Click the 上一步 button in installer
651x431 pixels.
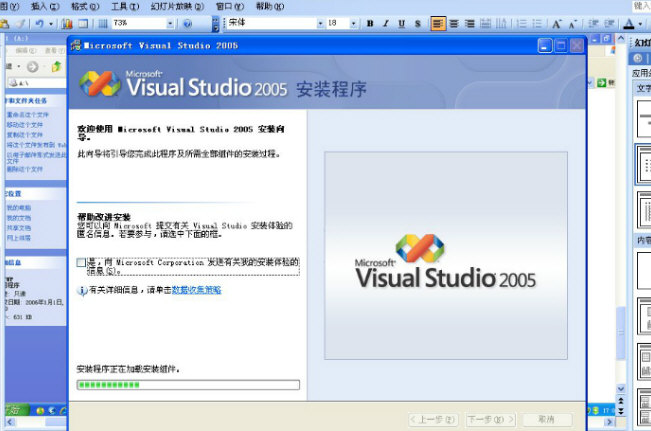(x=433, y=420)
